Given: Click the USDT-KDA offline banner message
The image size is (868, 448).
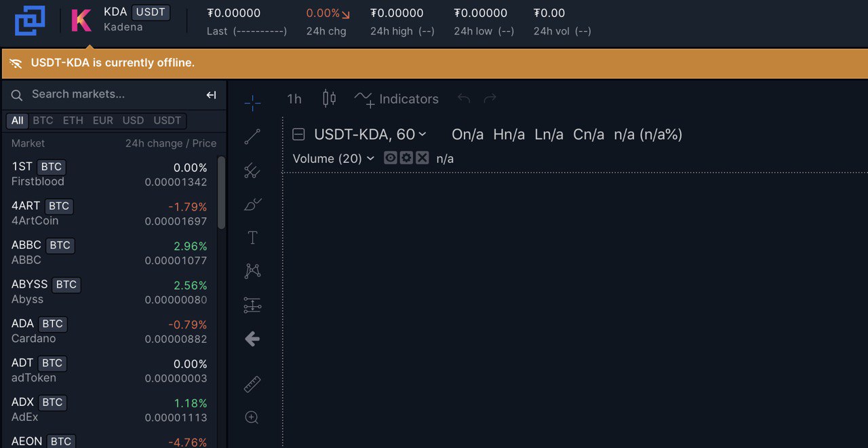Looking at the screenshot, I should (113, 63).
